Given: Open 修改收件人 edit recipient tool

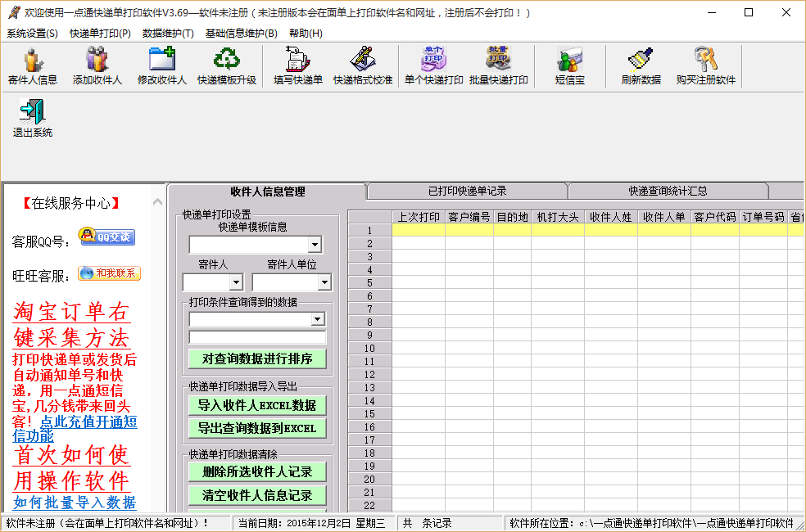Looking at the screenshot, I should pyautogui.click(x=162, y=65).
